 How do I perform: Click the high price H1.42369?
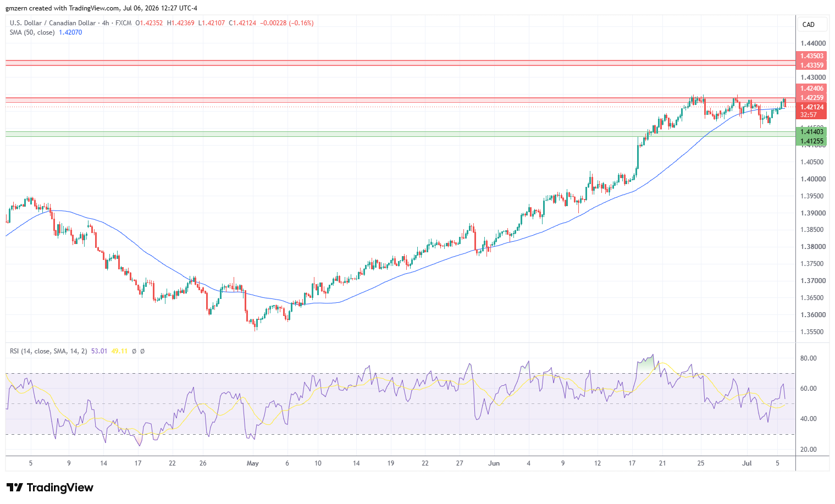(x=180, y=23)
